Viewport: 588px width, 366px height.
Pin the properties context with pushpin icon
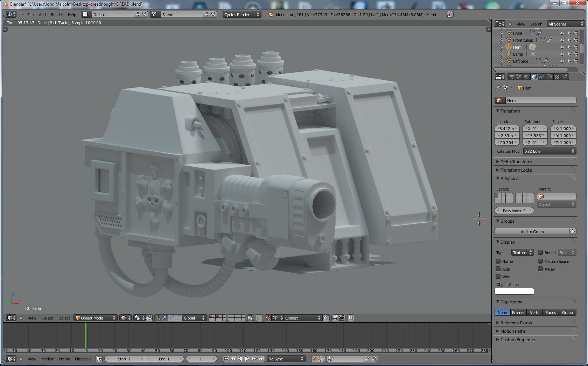(x=498, y=88)
